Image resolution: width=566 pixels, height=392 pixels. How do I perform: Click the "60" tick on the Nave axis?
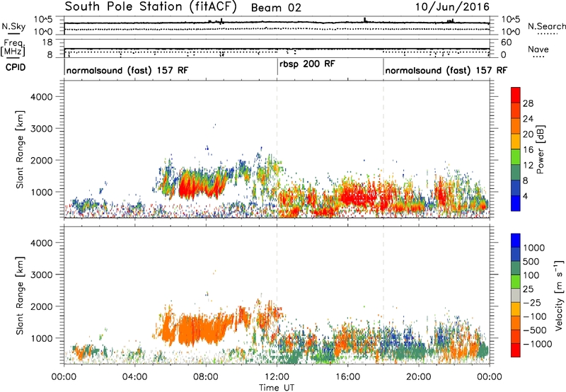tap(506, 42)
